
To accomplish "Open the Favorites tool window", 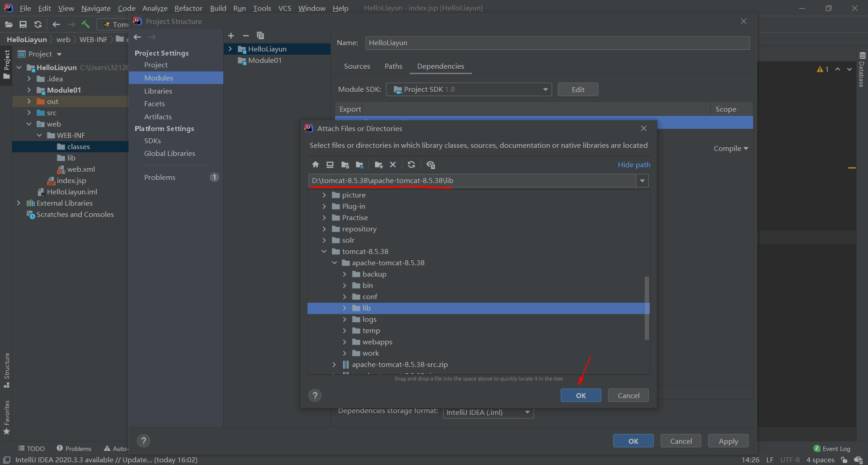I will pos(6,417).
